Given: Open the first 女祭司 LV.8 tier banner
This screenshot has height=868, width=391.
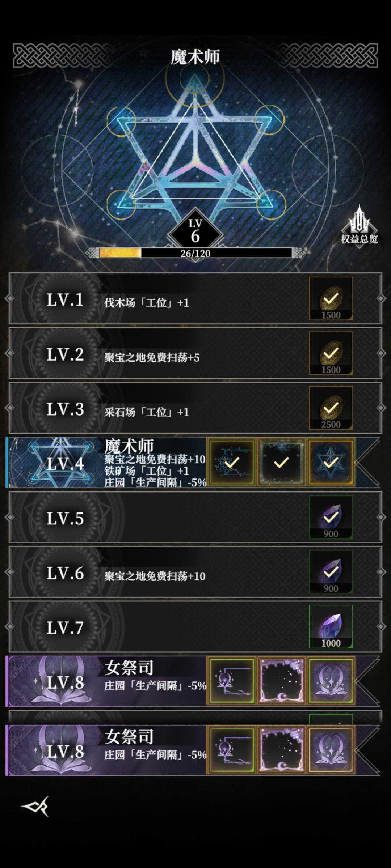Looking at the screenshot, I should pos(193,681).
